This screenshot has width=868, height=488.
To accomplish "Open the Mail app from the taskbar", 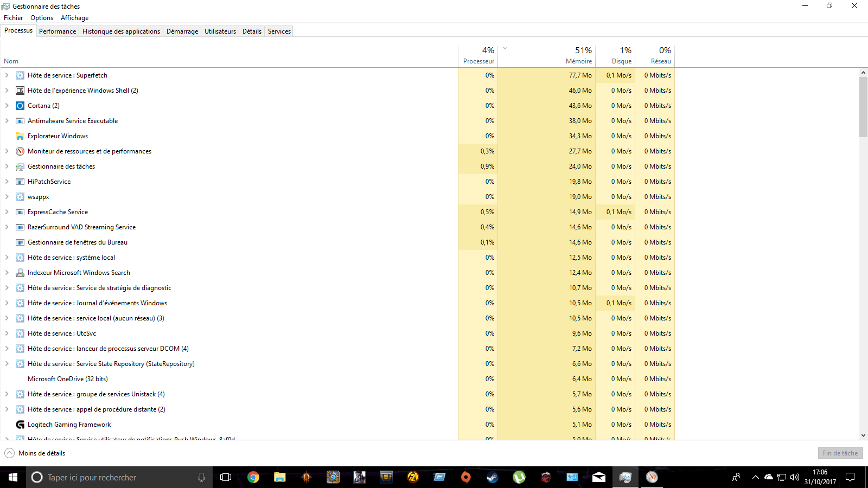I will [599, 477].
